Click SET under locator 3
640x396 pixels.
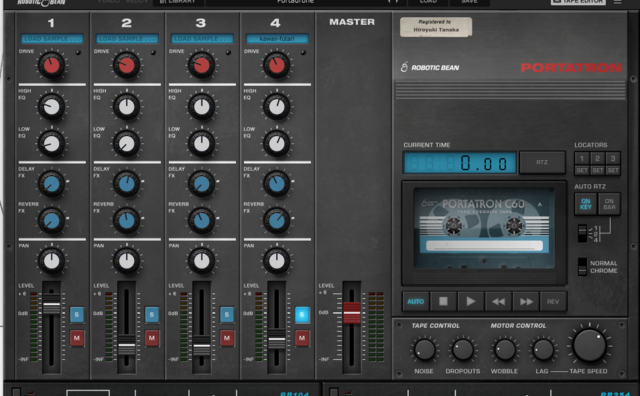point(613,170)
